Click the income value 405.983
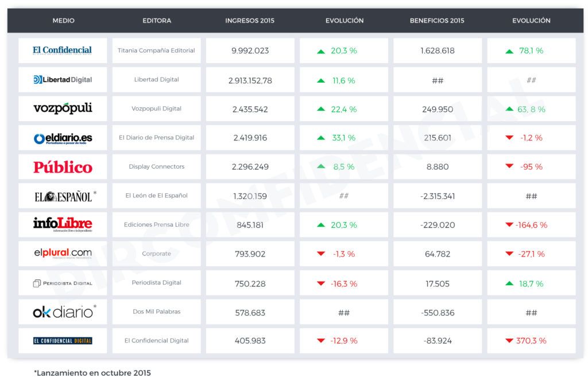Viewport: 588px width, 389px height. [x=250, y=341]
